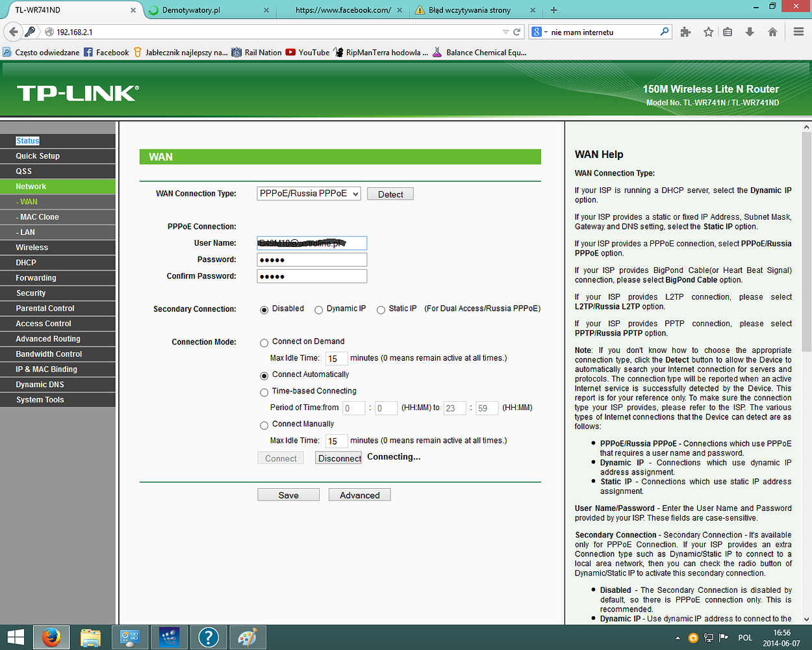The image size is (812, 650).
Task: Click the Detect button
Action: (390, 194)
